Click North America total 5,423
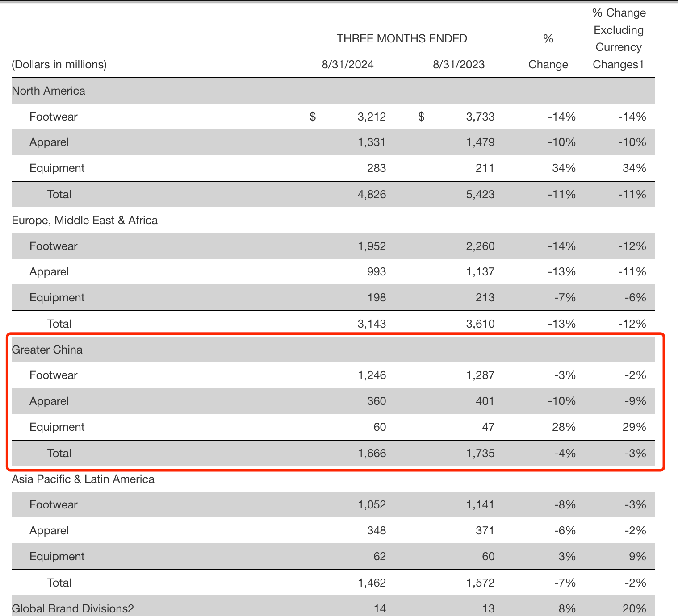 [x=480, y=195]
